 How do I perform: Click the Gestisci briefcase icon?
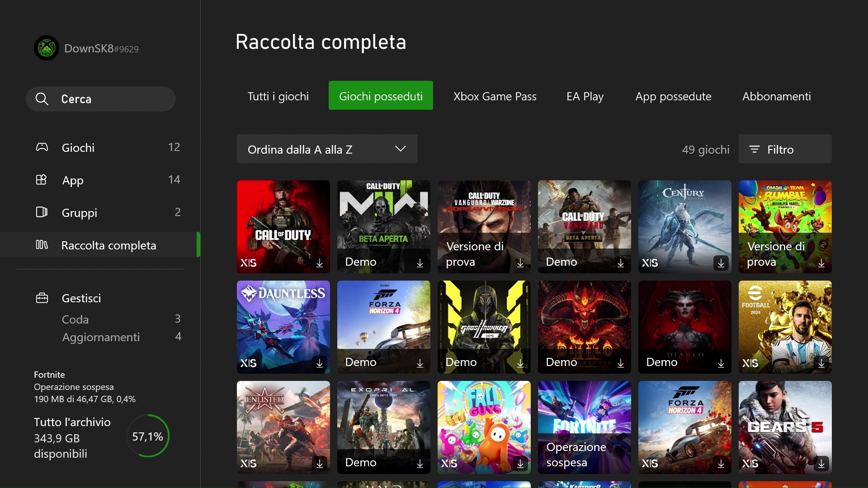(42, 298)
